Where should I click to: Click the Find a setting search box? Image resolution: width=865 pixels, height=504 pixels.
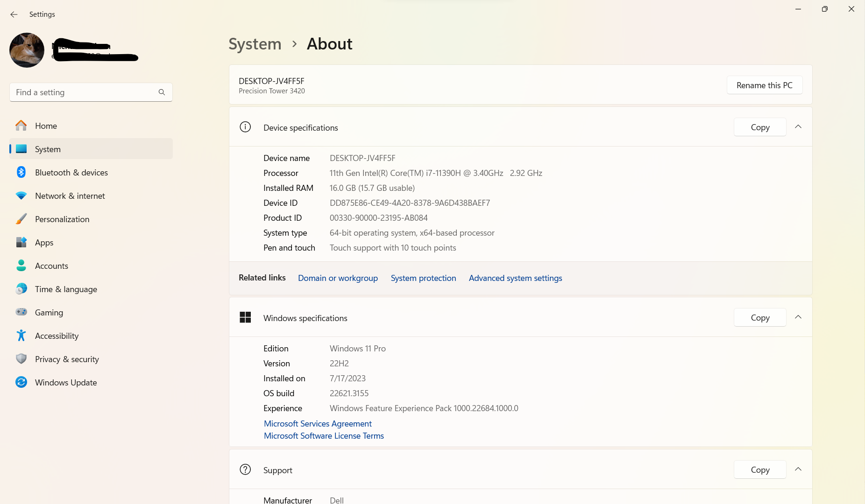[84, 92]
